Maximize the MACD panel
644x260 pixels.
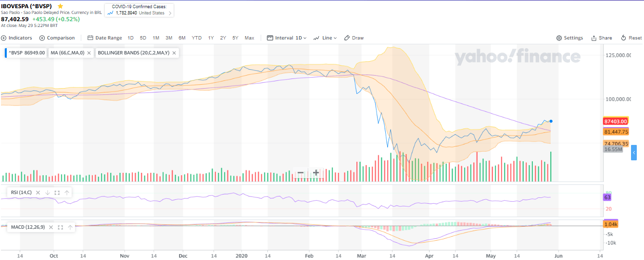point(61,227)
